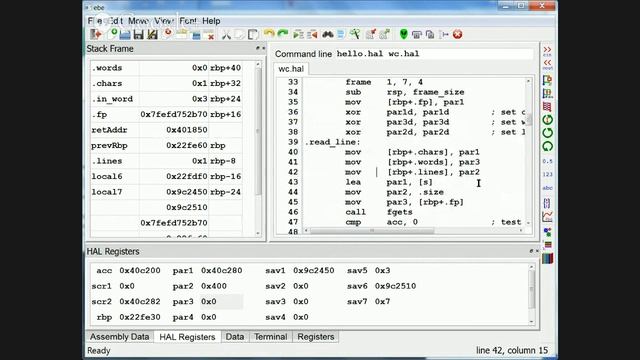Click the sav1 register value 0x9c2450
Viewport: 640px width, 360px height.
(x=313, y=271)
